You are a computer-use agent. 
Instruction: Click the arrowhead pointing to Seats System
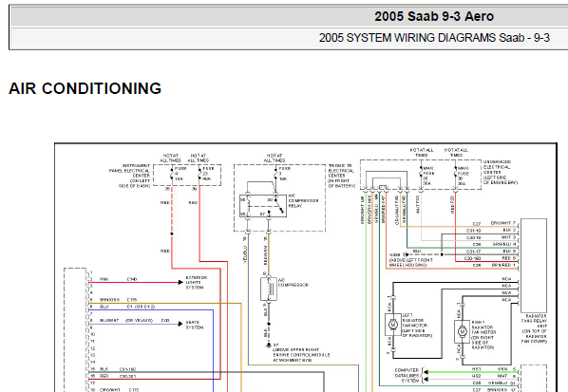click(x=180, y=324)
